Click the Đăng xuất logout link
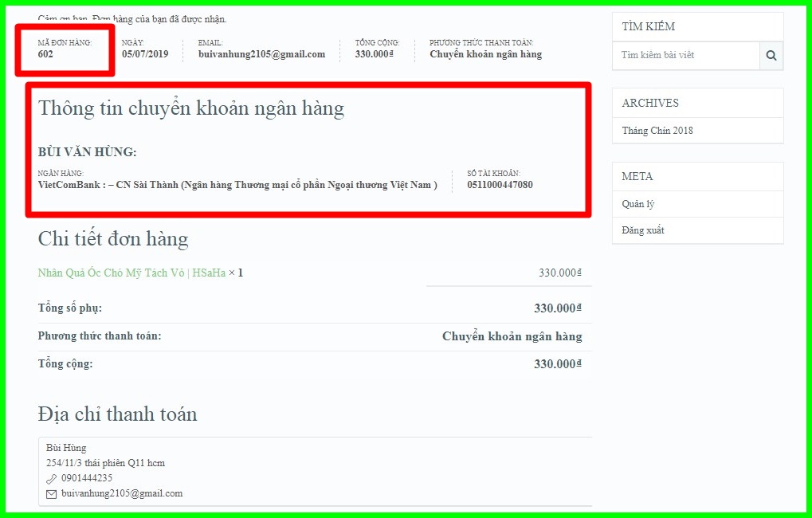The width and height of the screenshot is (812, 518). (x=642, y=230)
